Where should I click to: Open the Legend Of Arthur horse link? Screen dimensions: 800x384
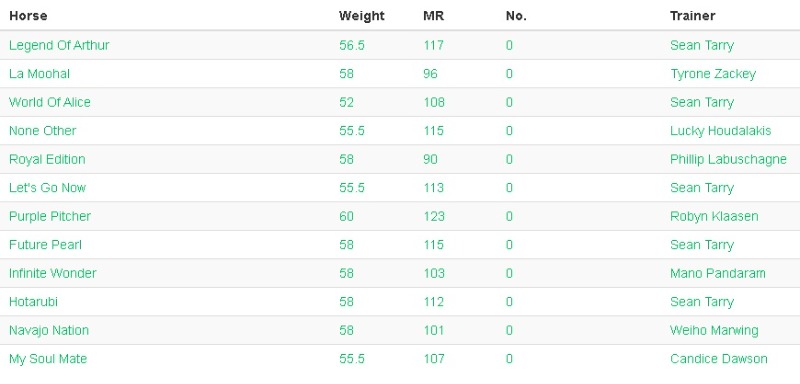pyautogui.click(x=59, y=45)
